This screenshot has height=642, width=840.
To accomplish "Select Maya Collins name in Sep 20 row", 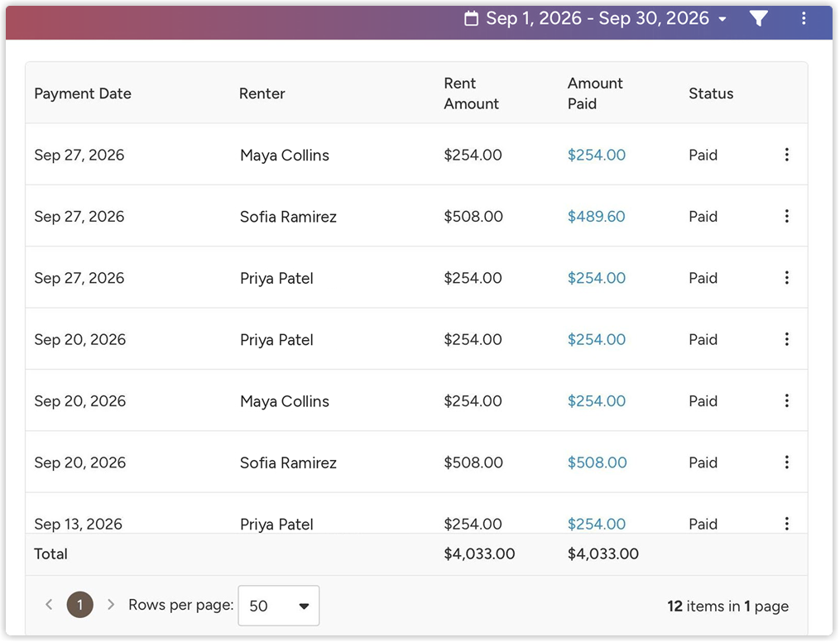I will [285, 402].
